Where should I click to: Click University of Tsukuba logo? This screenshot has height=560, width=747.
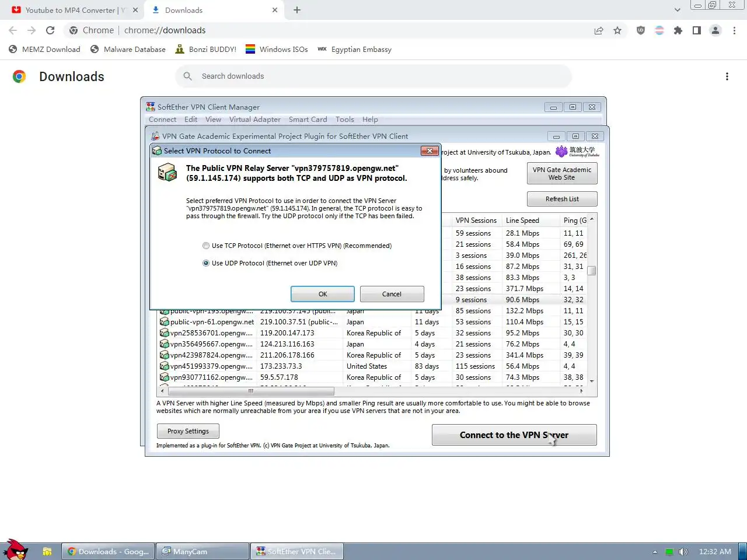[x=577, y=152]
